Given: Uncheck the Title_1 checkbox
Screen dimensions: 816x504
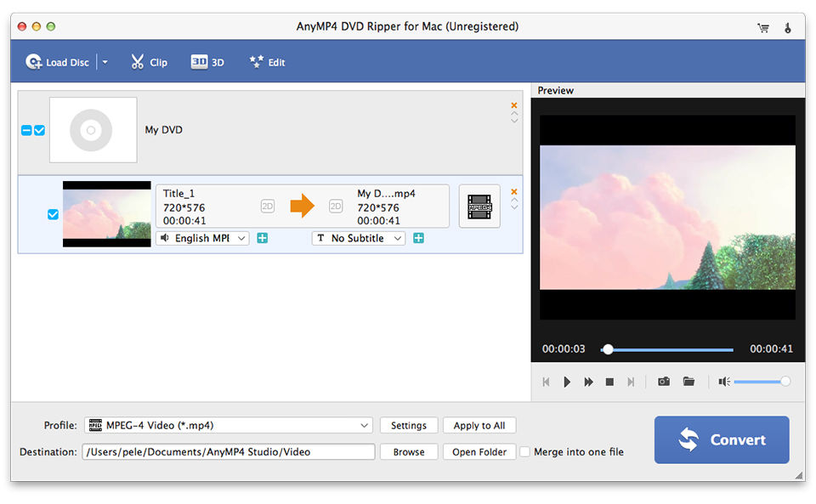Looking at the screenshot, I should pos(53,214).
